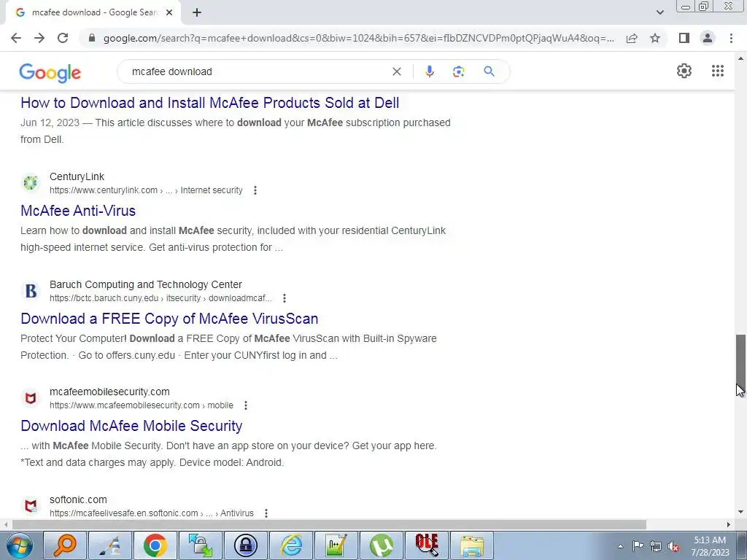This screenshot has height=560, width=747.
Task: Clear the search query text
Action: (x=396, y=71)
